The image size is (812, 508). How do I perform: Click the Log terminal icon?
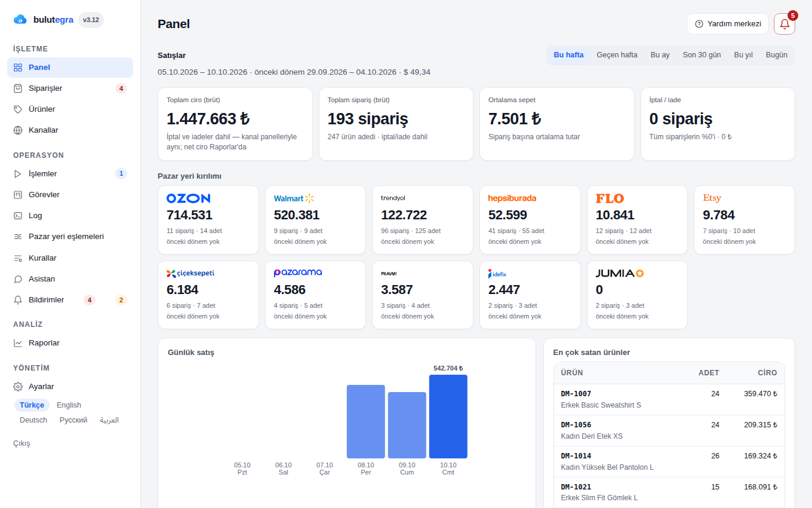(18, 216)
